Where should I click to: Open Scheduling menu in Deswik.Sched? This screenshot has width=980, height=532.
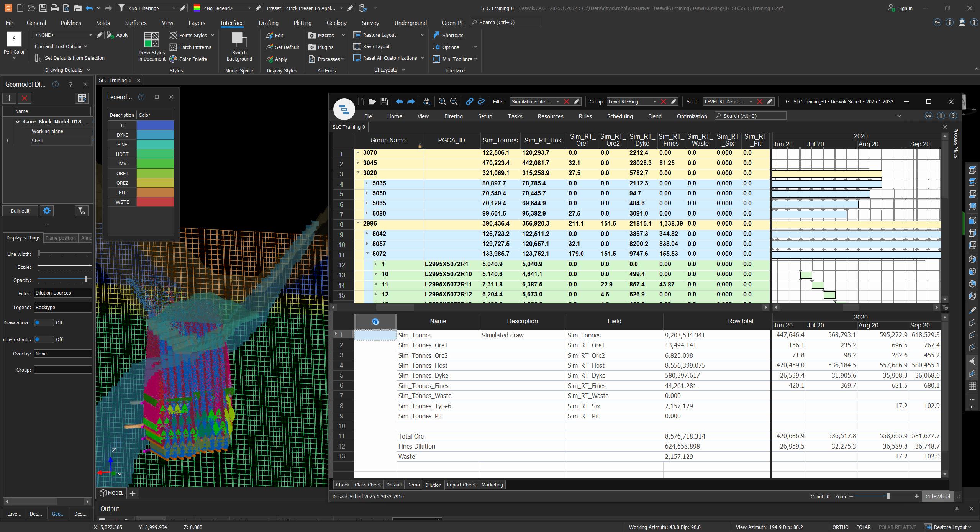[619, 116]
